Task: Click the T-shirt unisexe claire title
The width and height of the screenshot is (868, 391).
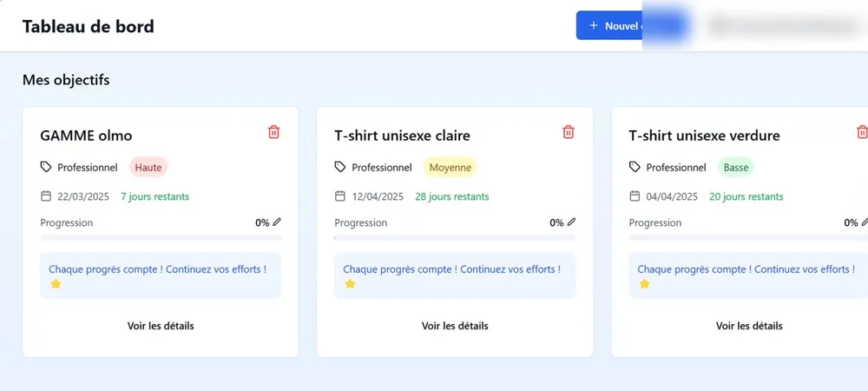Action: pos(403,136)
